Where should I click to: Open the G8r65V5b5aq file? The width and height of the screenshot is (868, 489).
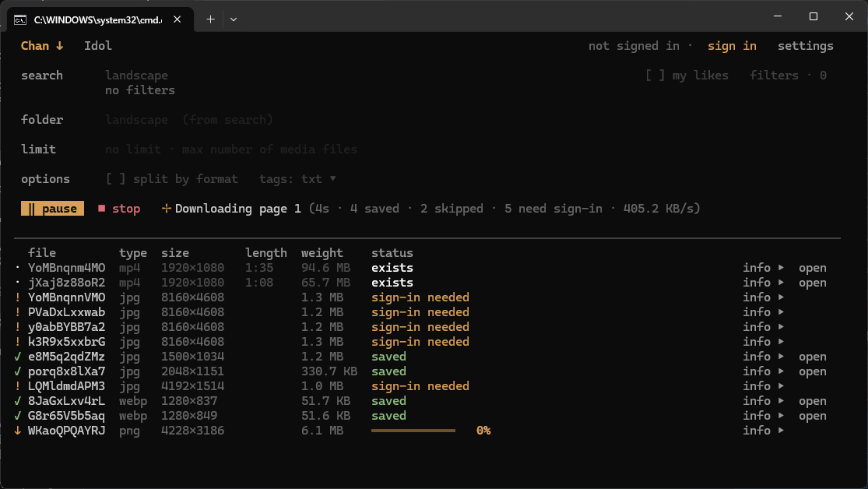pos(812,416)
